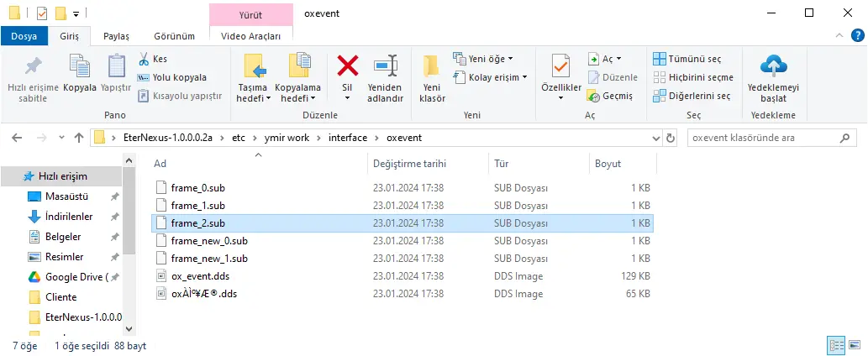Screen dimensions: 868x356
Task: Click etc in the address path
Action: coord(239,138)
